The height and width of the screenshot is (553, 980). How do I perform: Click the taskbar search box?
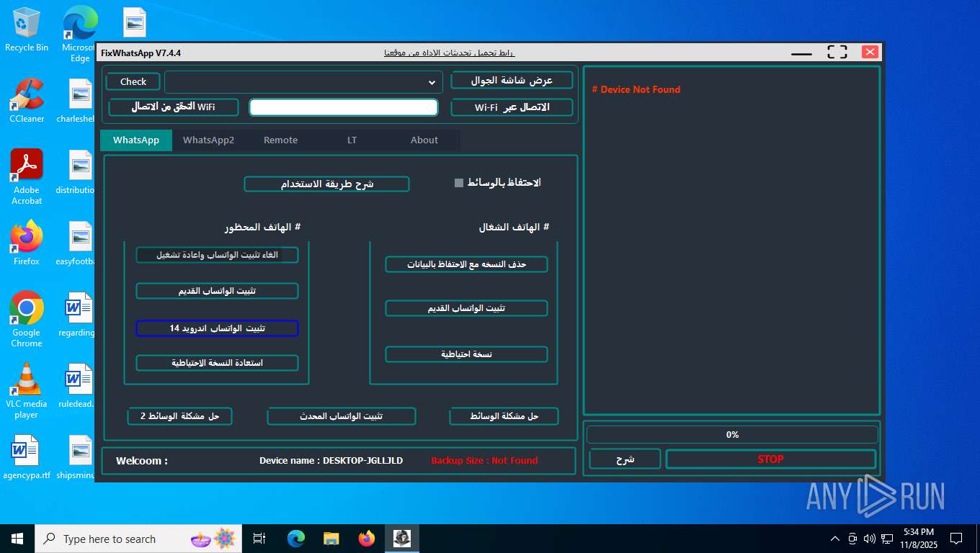(x=139, y=539)
